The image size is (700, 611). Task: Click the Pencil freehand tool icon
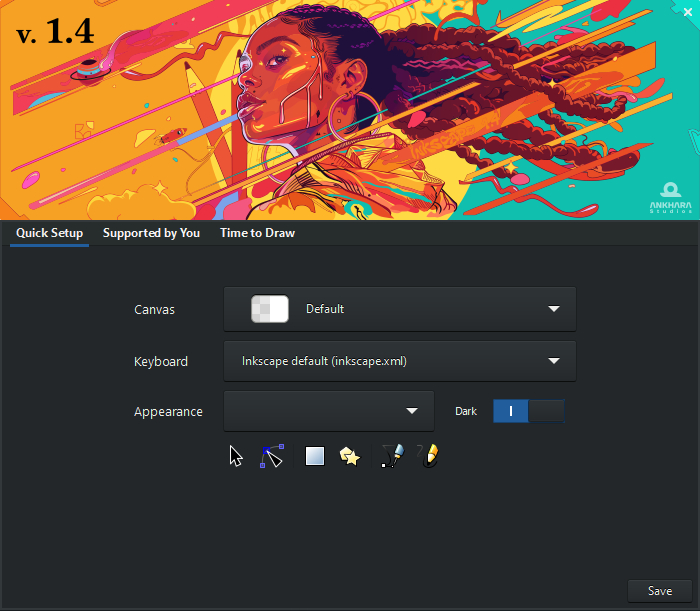(428, 456)
